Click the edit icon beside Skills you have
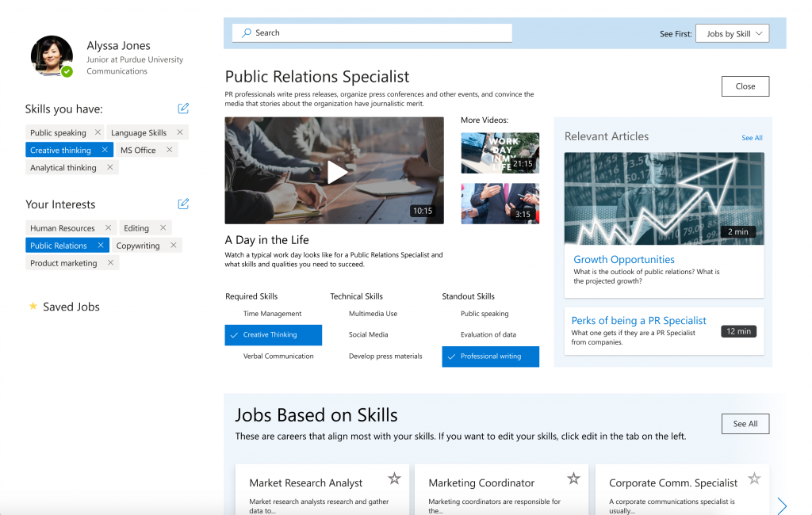 [183, 109]
